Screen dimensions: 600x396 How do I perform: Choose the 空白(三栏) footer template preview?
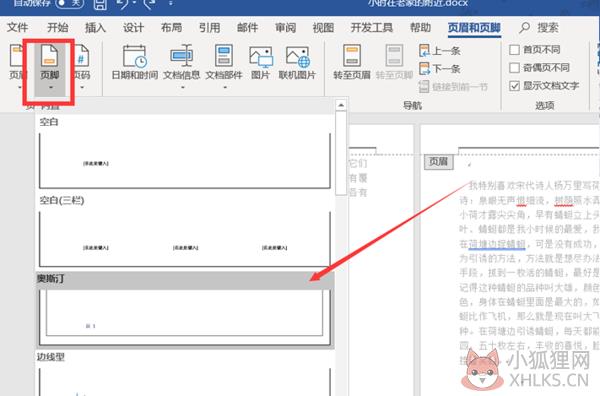[x=185, y=240]
